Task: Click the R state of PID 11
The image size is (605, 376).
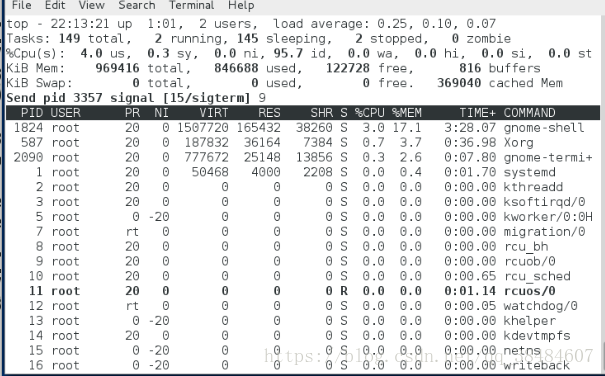Action: point(344,291)
